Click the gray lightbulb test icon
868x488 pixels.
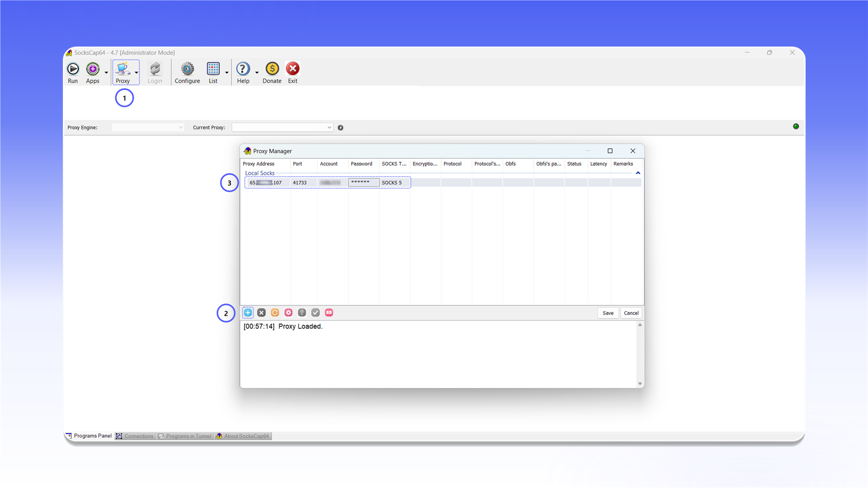pyautogui.click(x=302, y=313)
